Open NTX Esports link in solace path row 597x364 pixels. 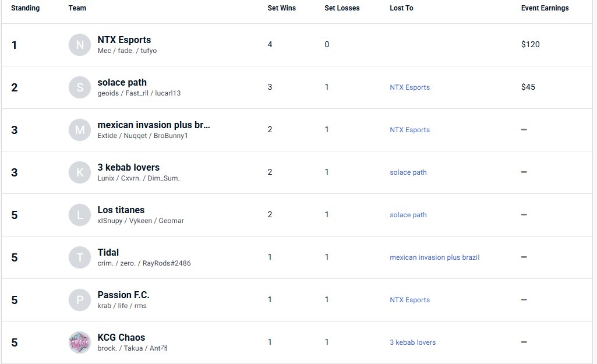click(409, 87)
